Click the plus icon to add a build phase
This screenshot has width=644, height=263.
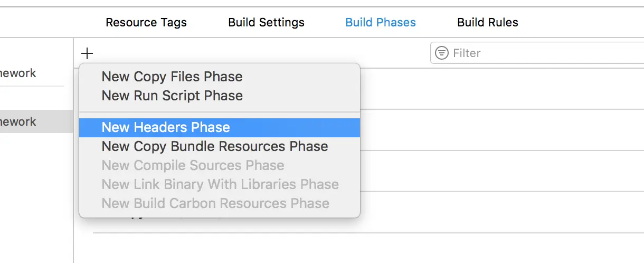(87, 53)
